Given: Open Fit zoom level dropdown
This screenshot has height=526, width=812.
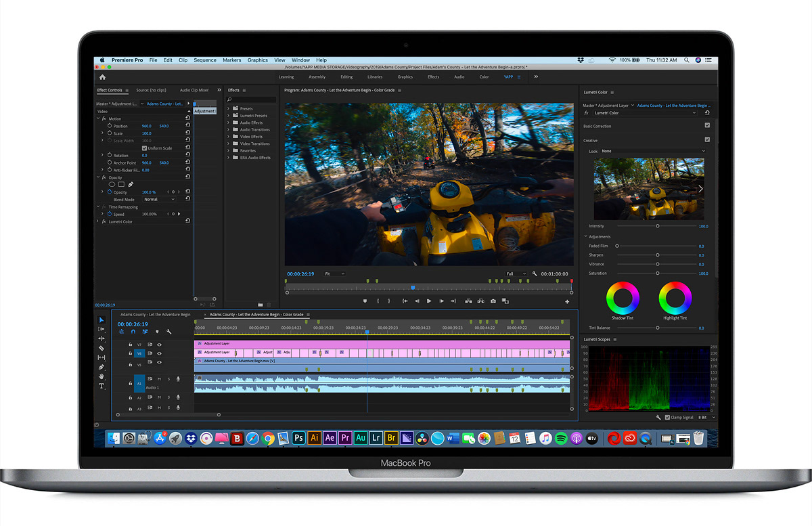Looking at the screenshot, I should tap(334, 273).
